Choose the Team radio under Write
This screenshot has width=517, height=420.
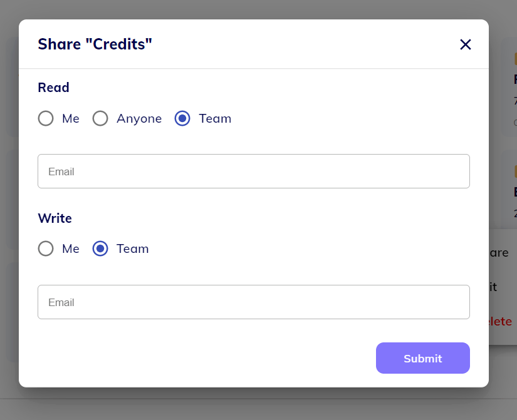(x=100, y=248)
